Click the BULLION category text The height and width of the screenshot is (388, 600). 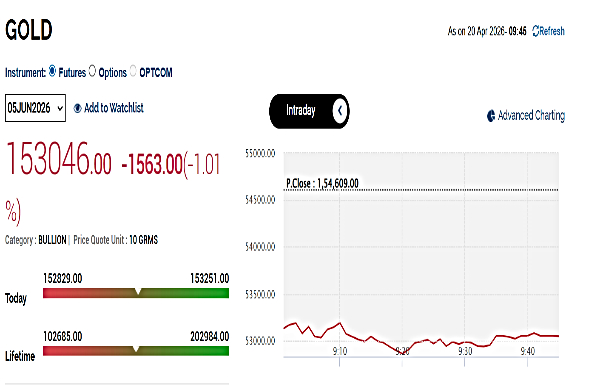coord(52,240)
